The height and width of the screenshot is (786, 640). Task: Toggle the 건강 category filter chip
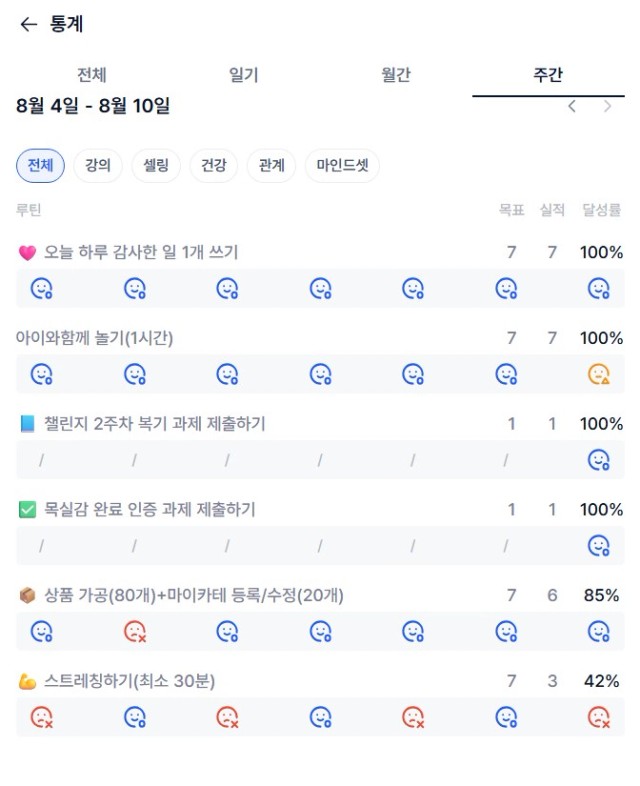click(x=214, y=165)
